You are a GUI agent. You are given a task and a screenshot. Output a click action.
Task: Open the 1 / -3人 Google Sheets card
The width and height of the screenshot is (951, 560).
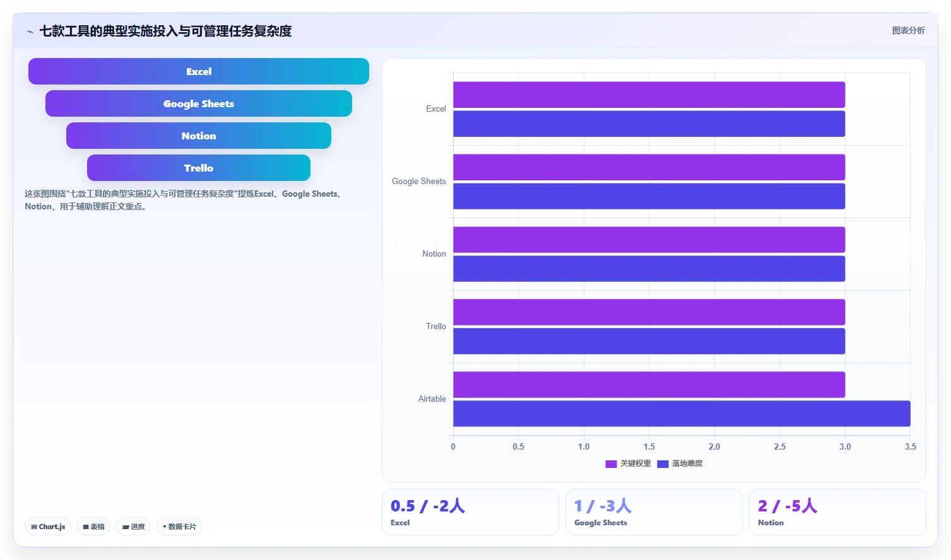(x=654, y=512)
